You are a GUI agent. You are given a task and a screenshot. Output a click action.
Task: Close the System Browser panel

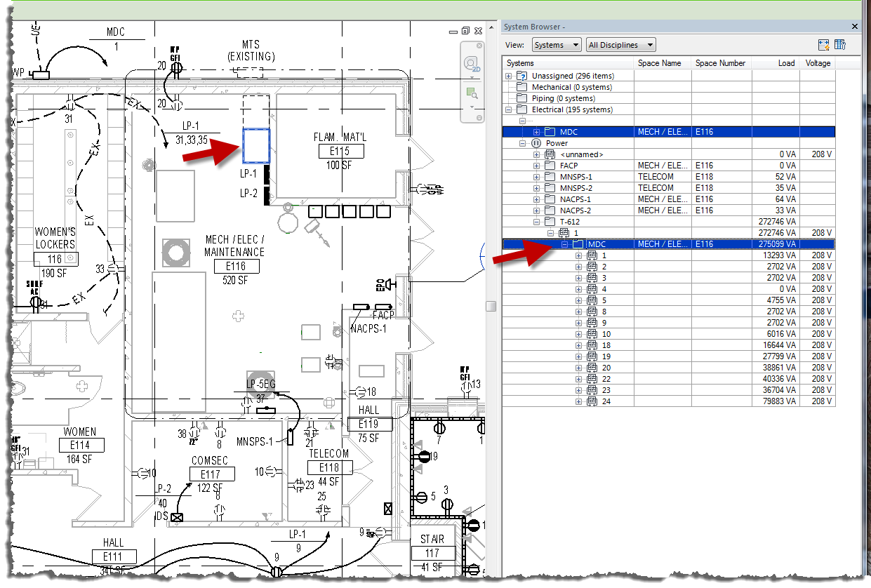(854, 26)
